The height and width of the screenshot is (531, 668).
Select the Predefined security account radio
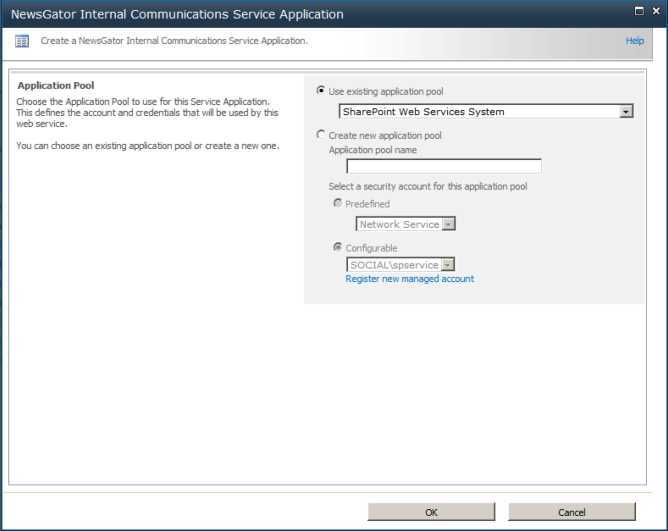(x=338, y=204)
